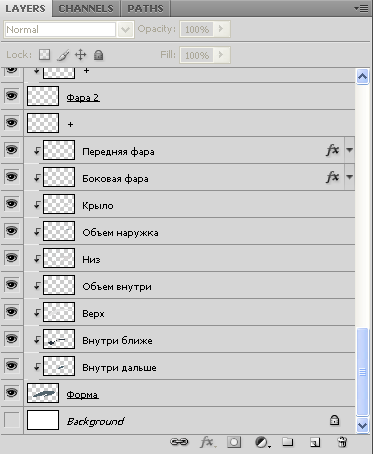The width and height of the screenshot is (373, 454).
Task: Select the Внутри ближе layer name
Action: (x=117, y=341)
